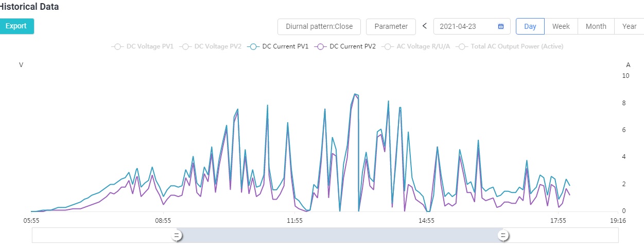Viewport: 644px width, 245px height.
Task: Click the Total AC Output Power legend marker
Action: click(462, 46)
